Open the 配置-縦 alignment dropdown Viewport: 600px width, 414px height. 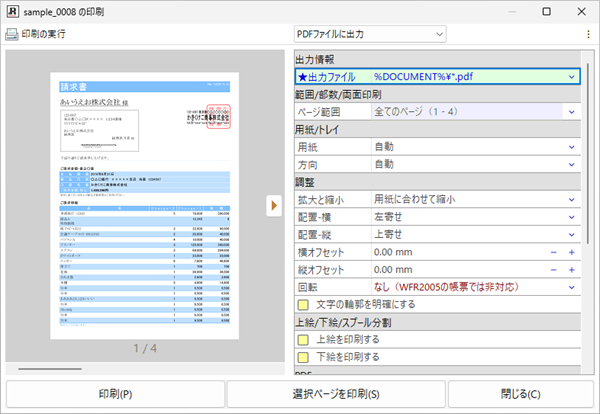point(571,235)
